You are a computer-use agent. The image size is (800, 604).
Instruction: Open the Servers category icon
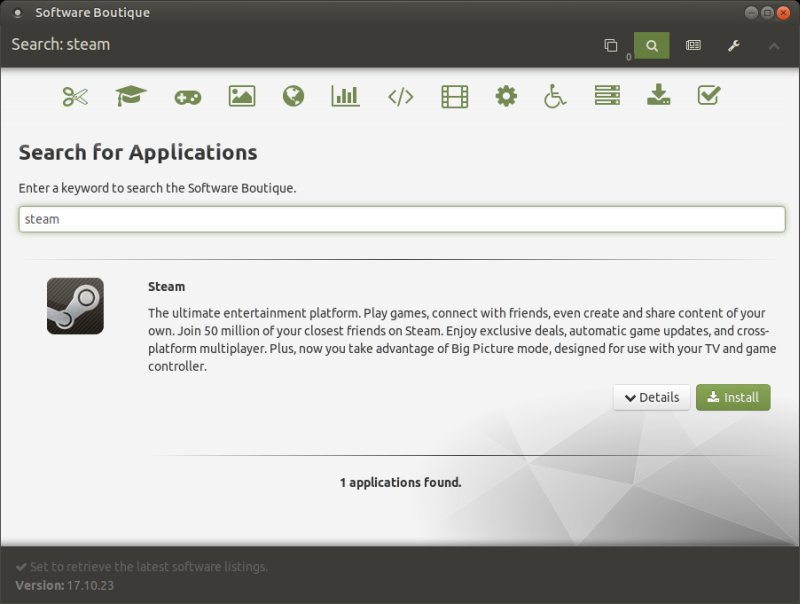pos(607,96)
